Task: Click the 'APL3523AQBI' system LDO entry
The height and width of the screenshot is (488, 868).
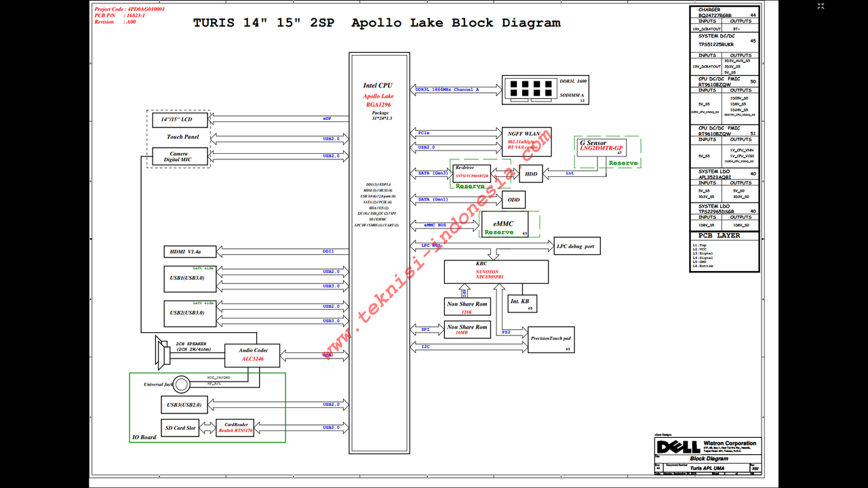Action: click(715, 178)
